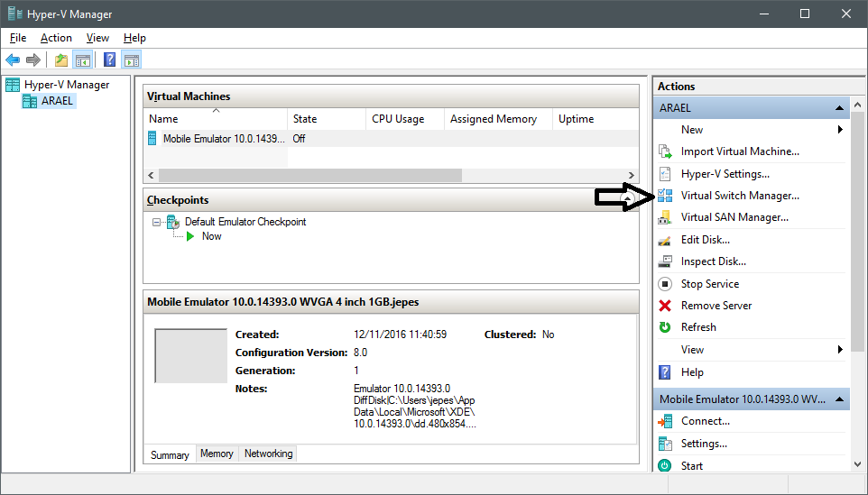Switch to the Networking tab
868x495 pixels.
click(269, 454)
